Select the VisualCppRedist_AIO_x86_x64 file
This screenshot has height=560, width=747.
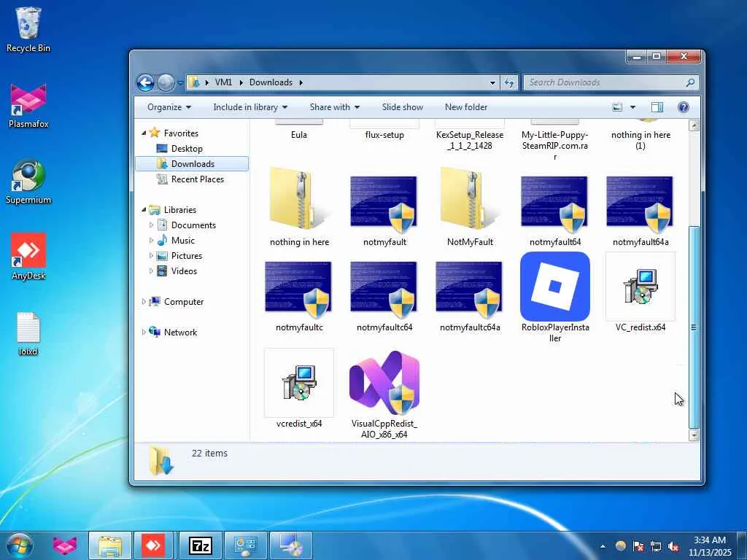384,394
